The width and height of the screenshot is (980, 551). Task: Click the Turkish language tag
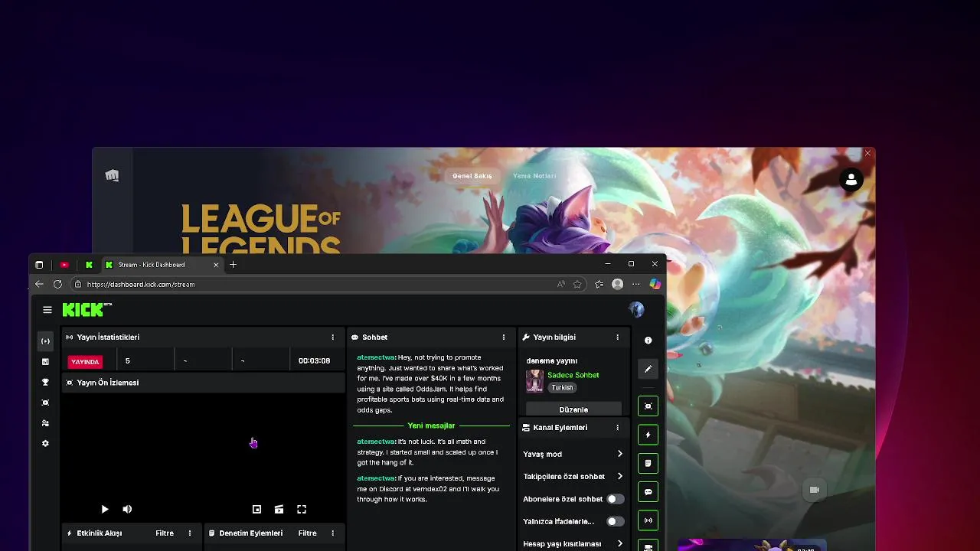point(562,388)
